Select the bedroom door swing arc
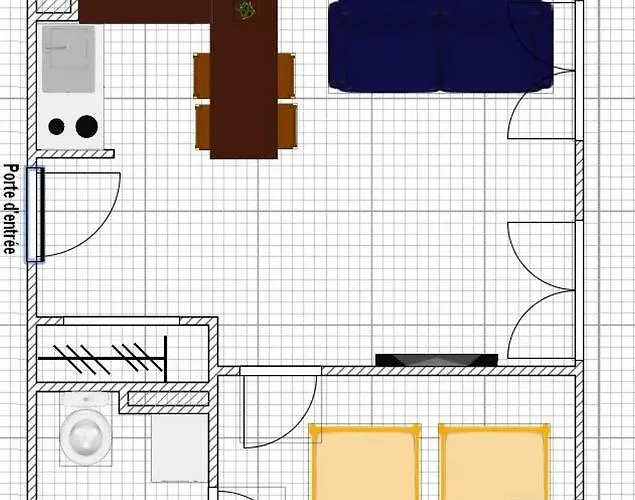This screenshot has height=500, width=635. pyautogui.click(x=280, y=412)
